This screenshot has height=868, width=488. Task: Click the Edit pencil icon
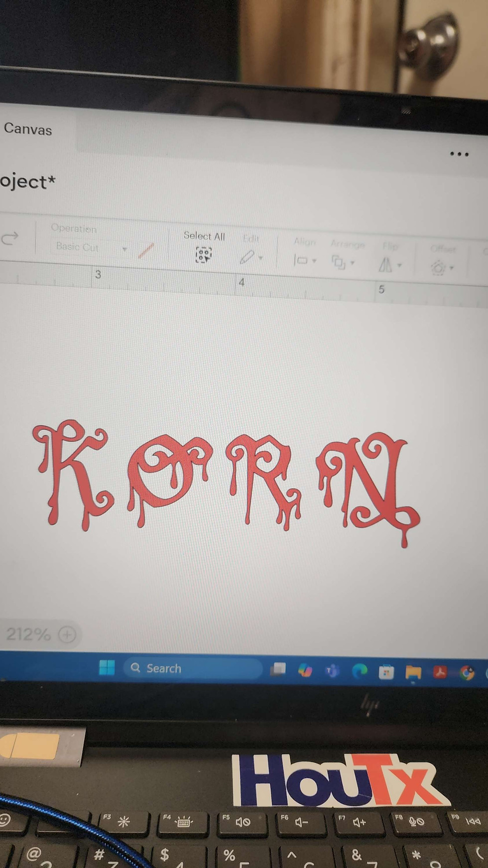pyautogui.click(x=247, y=257)
